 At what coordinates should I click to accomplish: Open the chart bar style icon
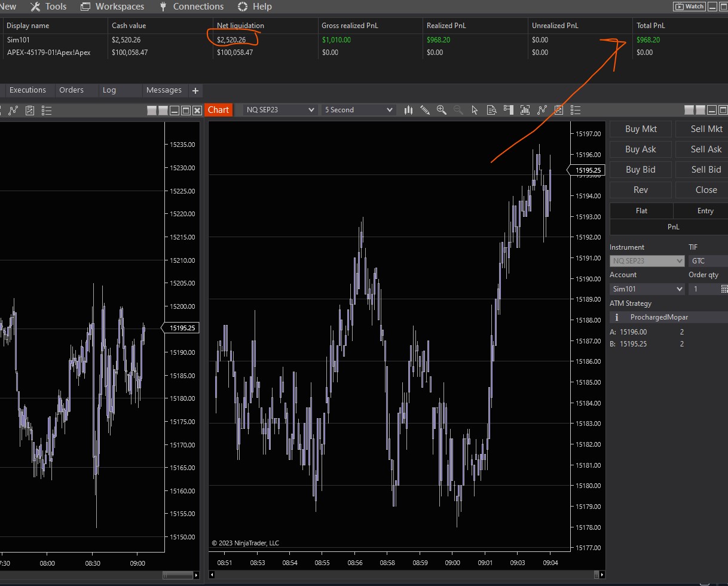[409, 110]
